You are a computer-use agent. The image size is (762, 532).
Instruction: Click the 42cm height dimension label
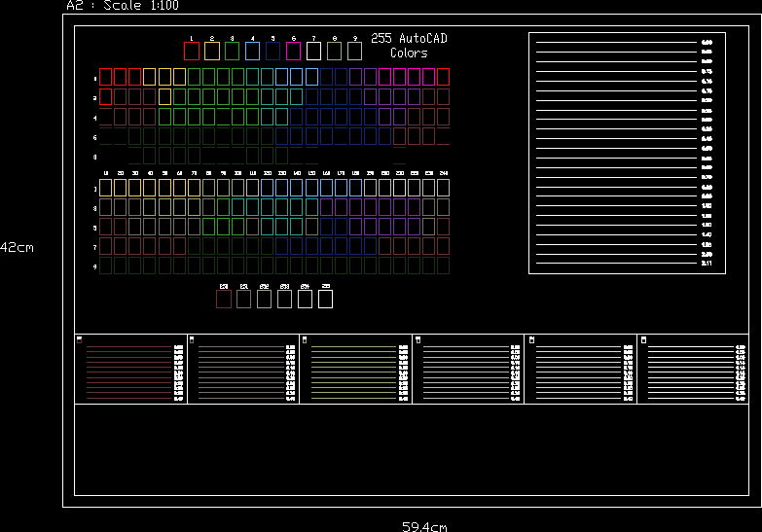[17, 248]
